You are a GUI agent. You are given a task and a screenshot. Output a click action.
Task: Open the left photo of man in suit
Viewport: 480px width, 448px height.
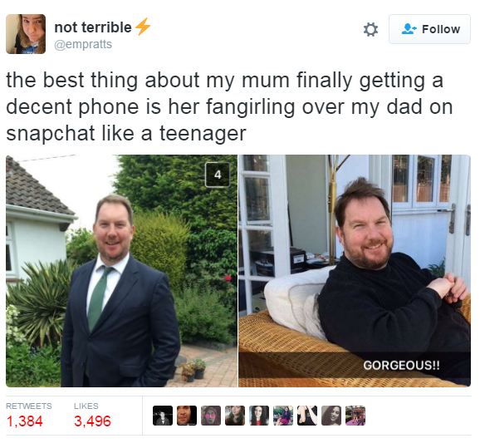pyautogui.click(x=121, y=271)
